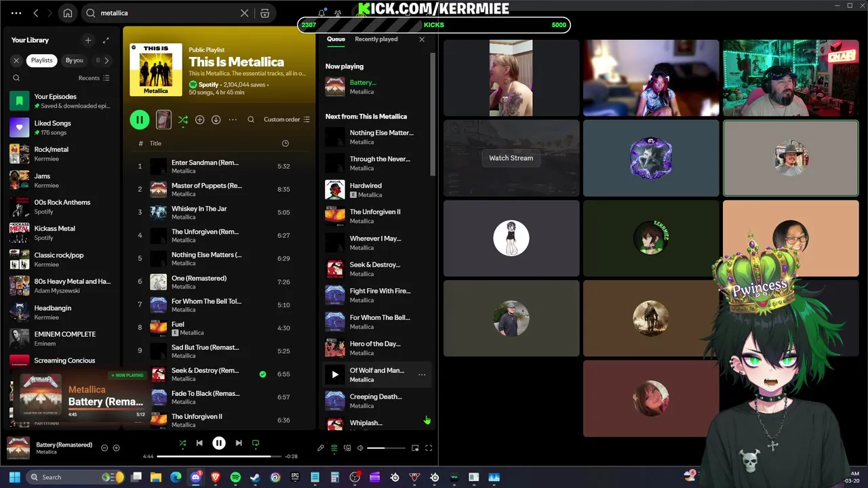Image resolution: width=868 pixels, height=488 pixels.
Task: Click the queue panel scrollbar
Action: pyautogui.click(x=433, y=115)
